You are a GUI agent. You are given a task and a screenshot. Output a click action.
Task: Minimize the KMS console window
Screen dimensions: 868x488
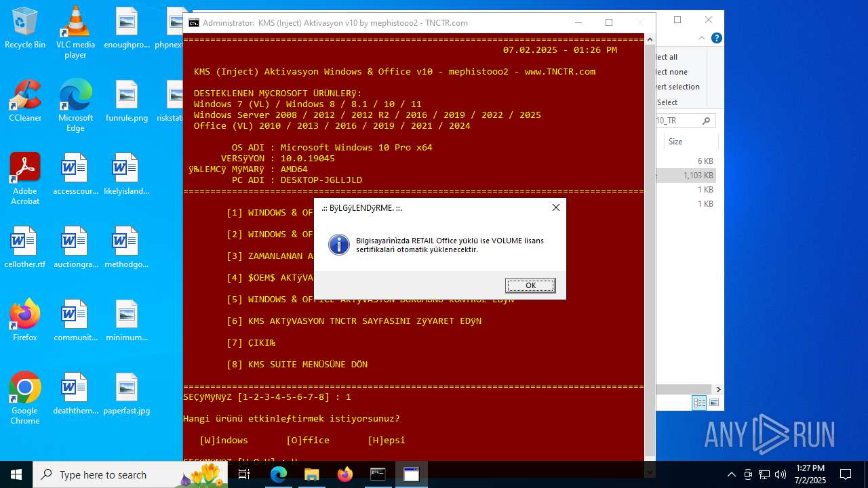(x=578, y=22)
